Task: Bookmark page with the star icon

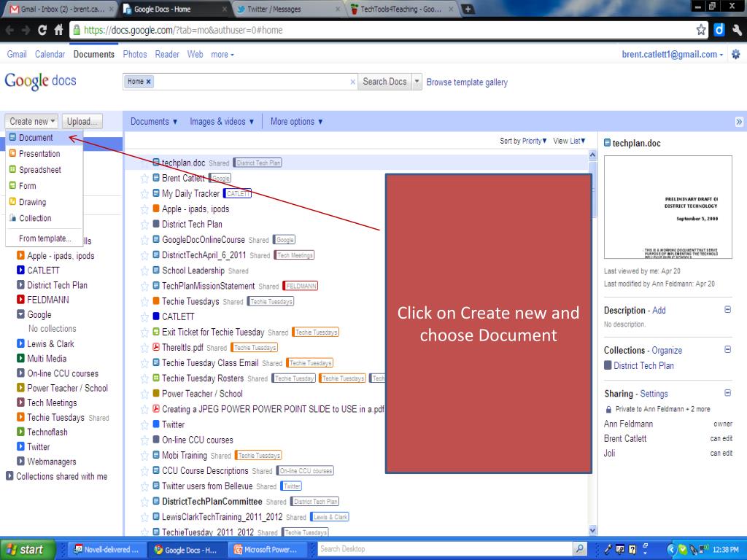Action: point(701,30)
